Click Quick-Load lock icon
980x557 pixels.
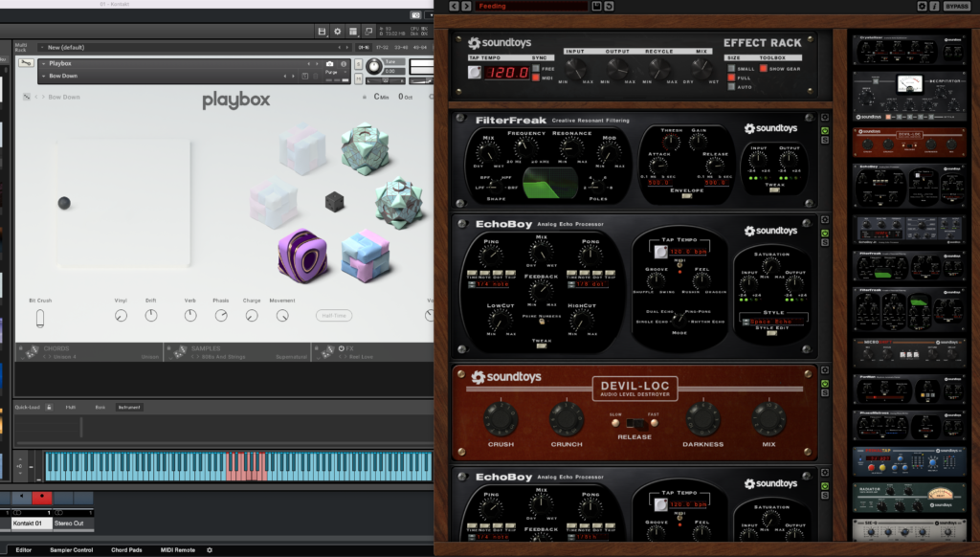click(x=49, y=407)
